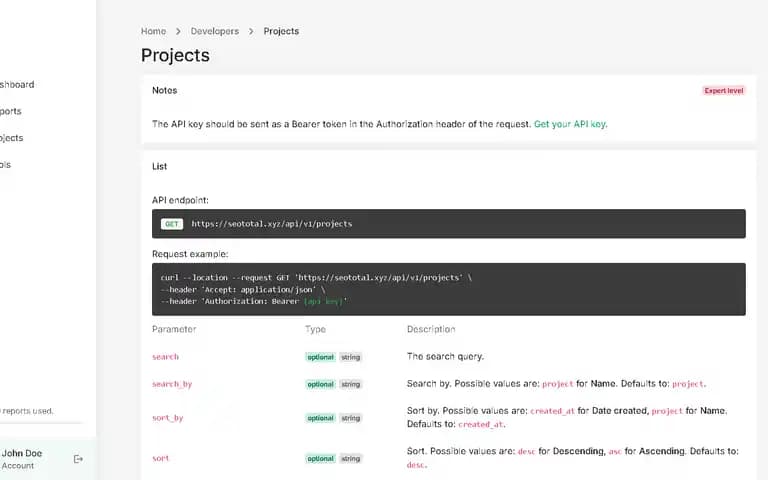Click the 'sort' parameter name
The width and height of the screenshot is (768, 480).
click(161, 458)
